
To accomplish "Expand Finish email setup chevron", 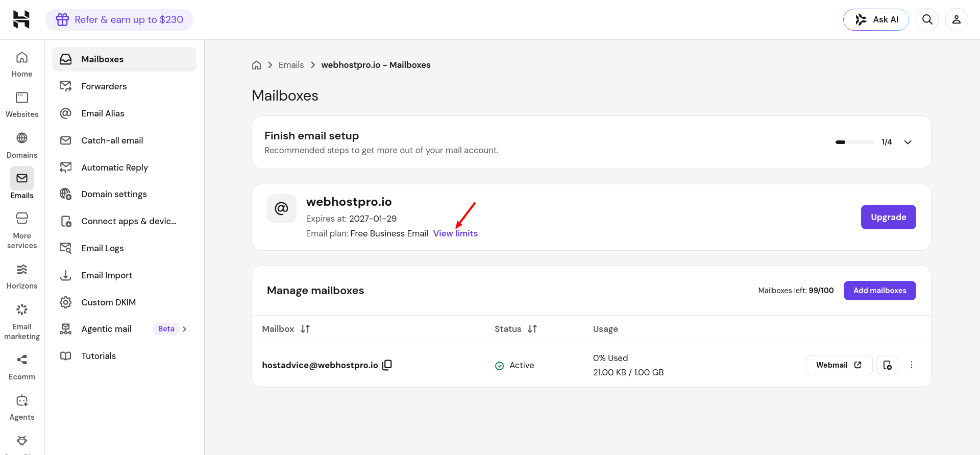I will [908, 142].
